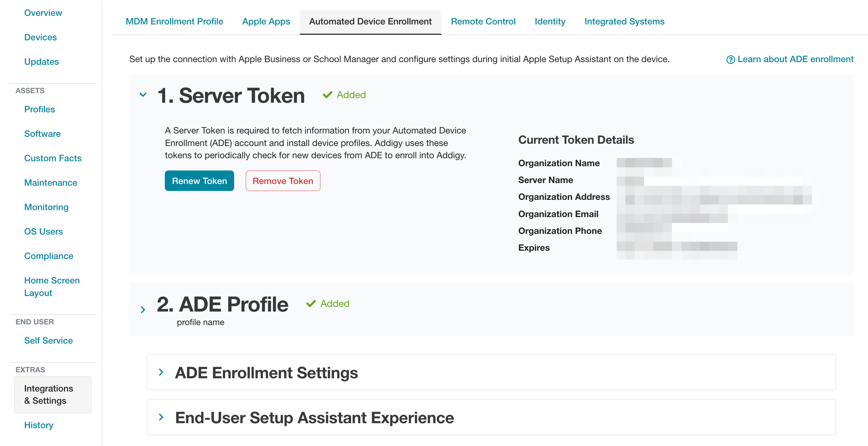View the History page

tap(38, 425)
